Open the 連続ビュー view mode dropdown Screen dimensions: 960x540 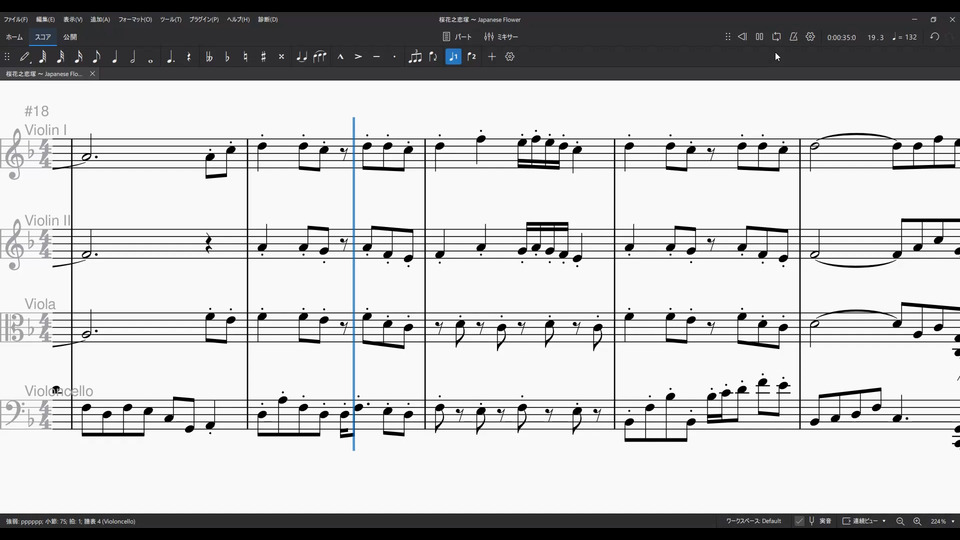point(864,521)
